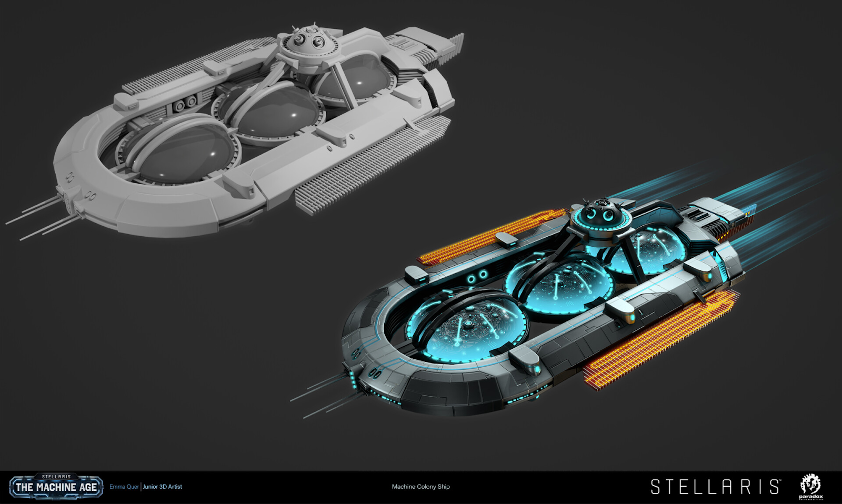Screen dimensions: 842x504
Task: Click the Paradox Interactive logo
Action: [810, 487]
